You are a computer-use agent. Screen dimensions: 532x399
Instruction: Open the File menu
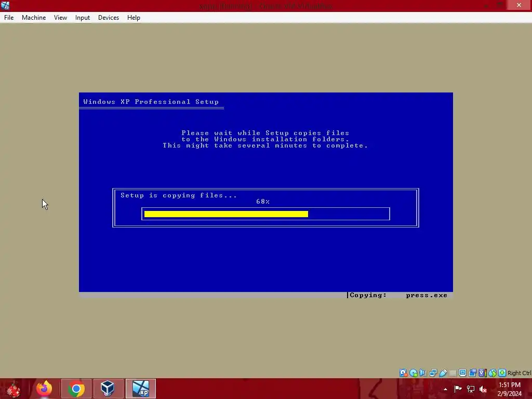(9, 18)
